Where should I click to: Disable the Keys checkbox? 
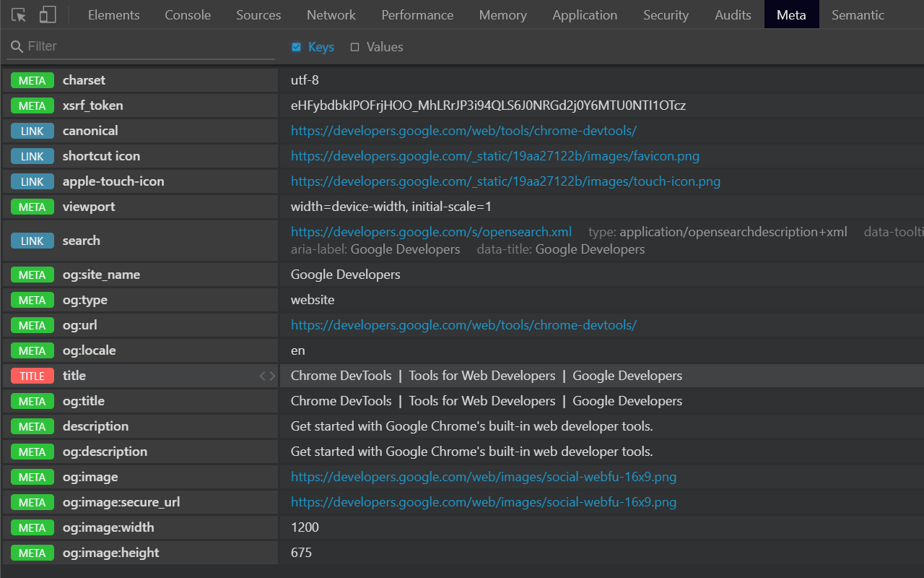(296, 46)
